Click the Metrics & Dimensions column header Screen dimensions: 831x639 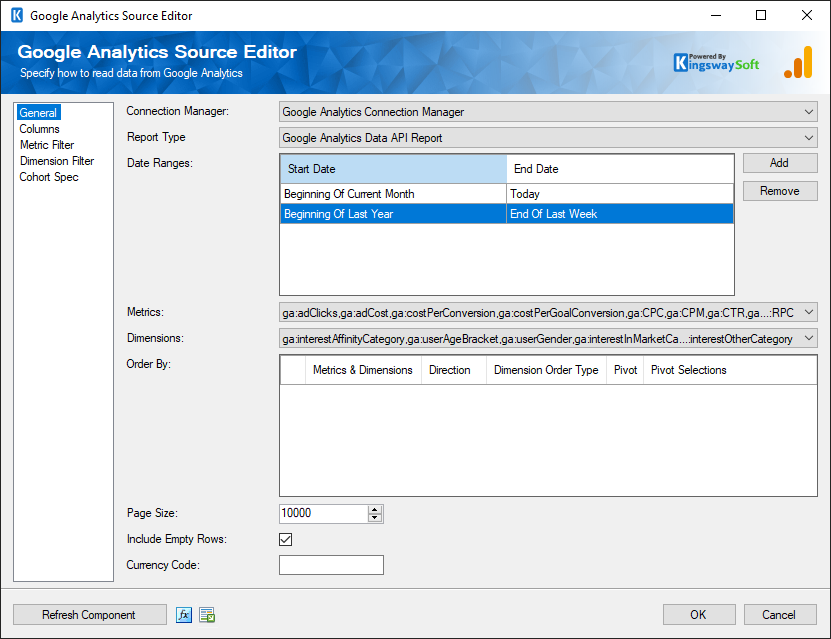coord(363,370)
